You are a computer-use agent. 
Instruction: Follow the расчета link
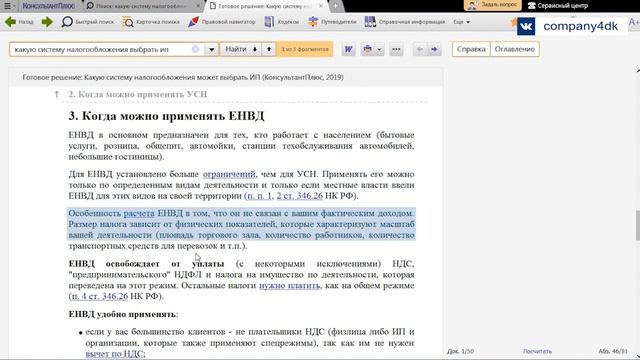point(139,213)
